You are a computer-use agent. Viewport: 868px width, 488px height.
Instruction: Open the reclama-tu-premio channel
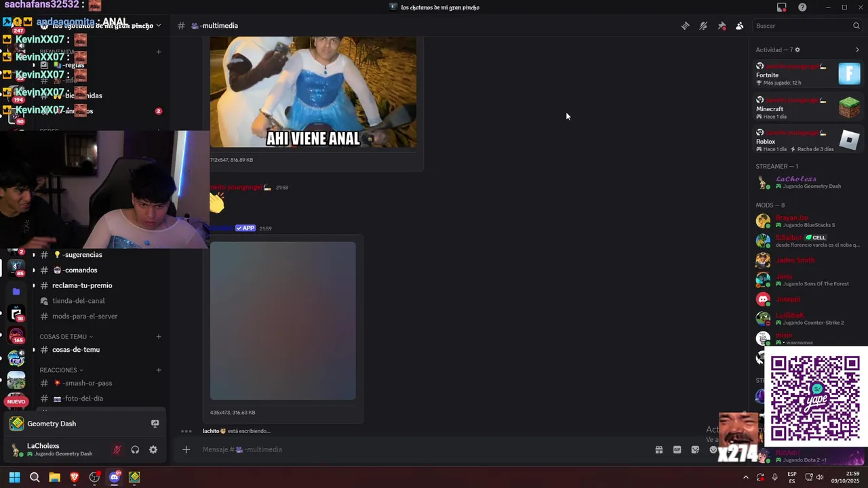click(100, 285)
